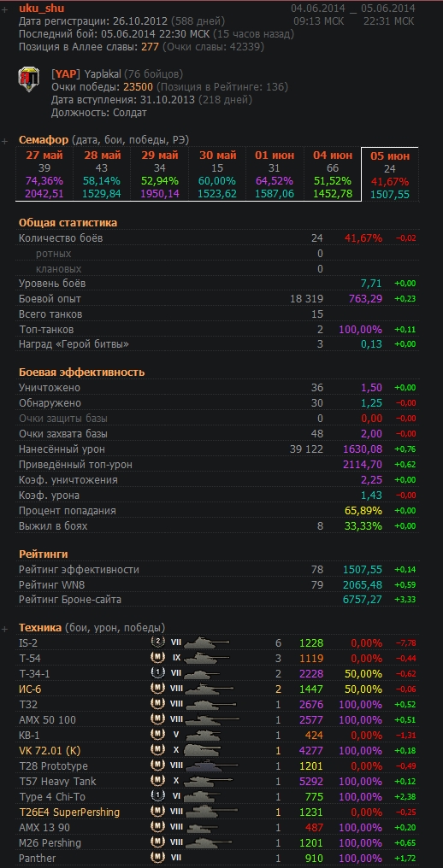Click the T-34-1 mastery badge
Viewport: 443px width, 868px height.
[x=158, y=674]
